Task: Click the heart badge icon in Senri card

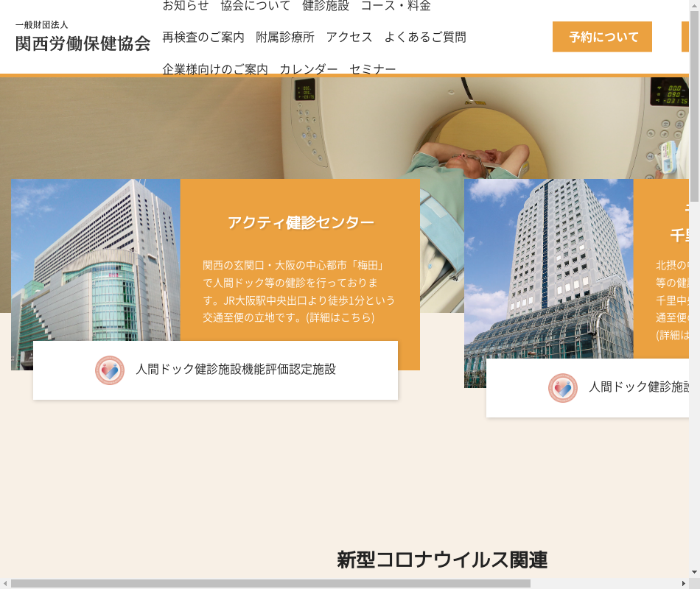Action: tap(563, 387)
